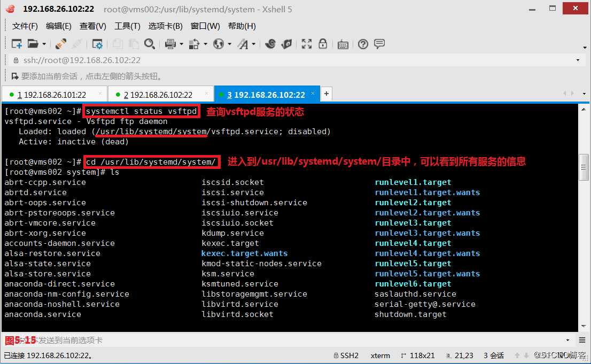Click 21,23 cursor position in status bar
591x364 pixels.
click(460, 355)
